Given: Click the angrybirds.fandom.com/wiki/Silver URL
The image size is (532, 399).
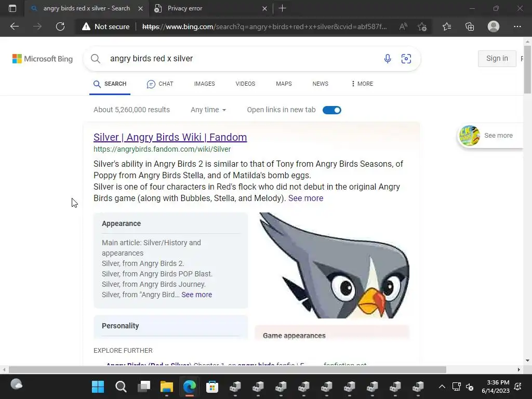Looking at the screenshot, I should (x=162, y=149).
